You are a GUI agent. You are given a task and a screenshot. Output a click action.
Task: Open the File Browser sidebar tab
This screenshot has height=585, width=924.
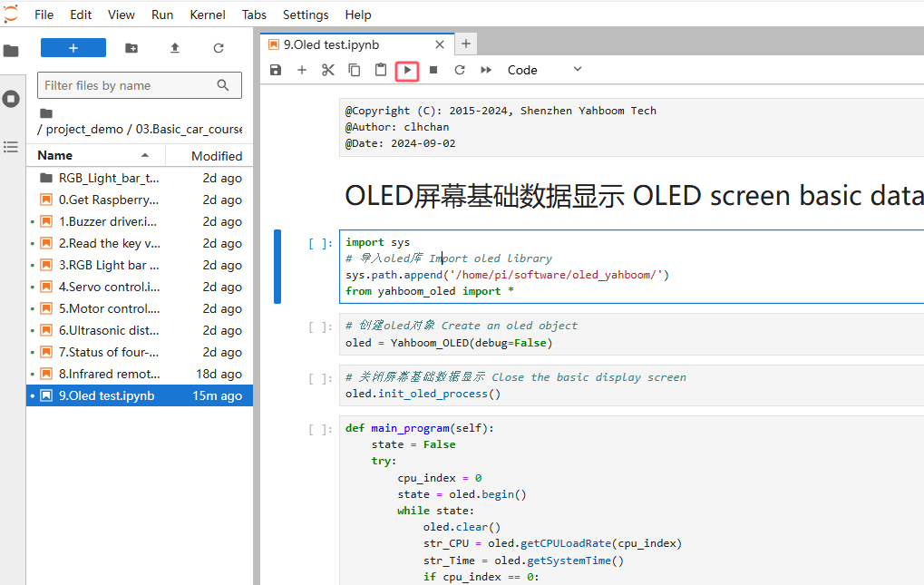pyautogui.click(x=11, y=52)
